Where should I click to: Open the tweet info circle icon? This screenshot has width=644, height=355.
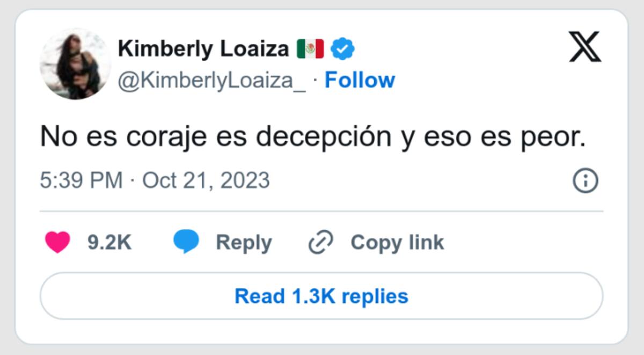pos(585,180)
